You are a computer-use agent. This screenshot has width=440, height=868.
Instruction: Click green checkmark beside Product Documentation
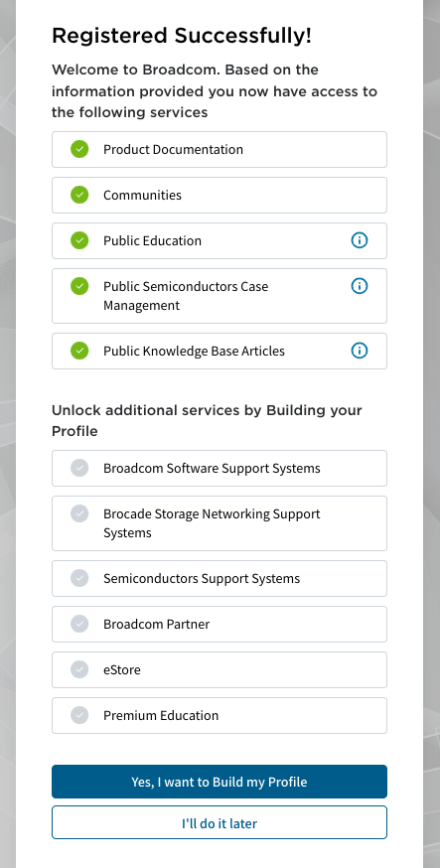79,149
